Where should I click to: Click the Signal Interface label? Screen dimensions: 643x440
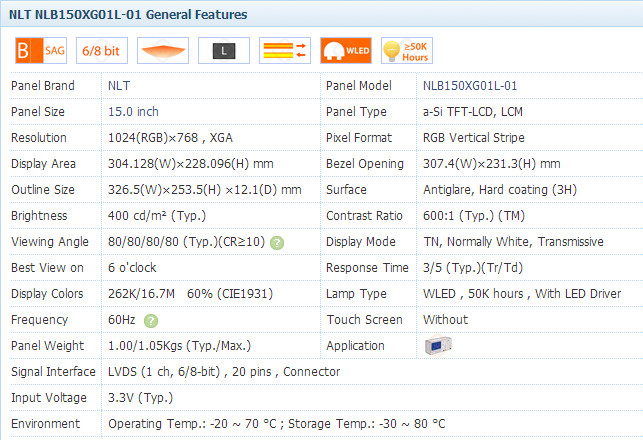click(53, 372)
